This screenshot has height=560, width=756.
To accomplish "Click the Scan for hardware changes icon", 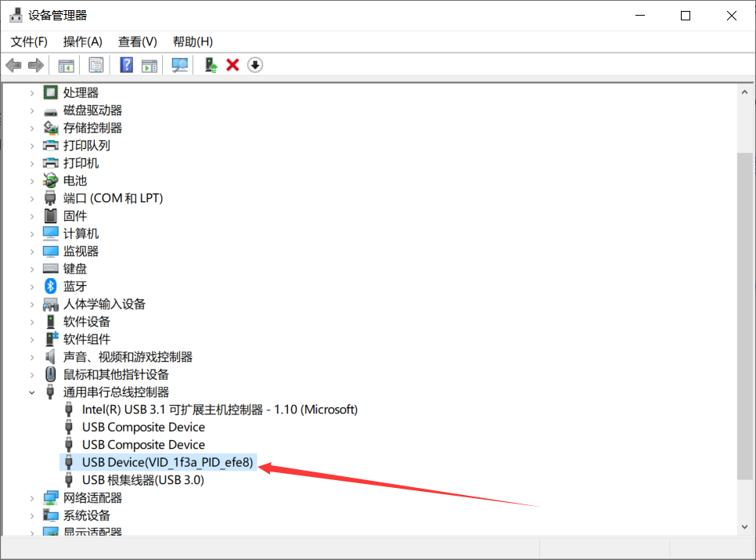I will 178,64.
